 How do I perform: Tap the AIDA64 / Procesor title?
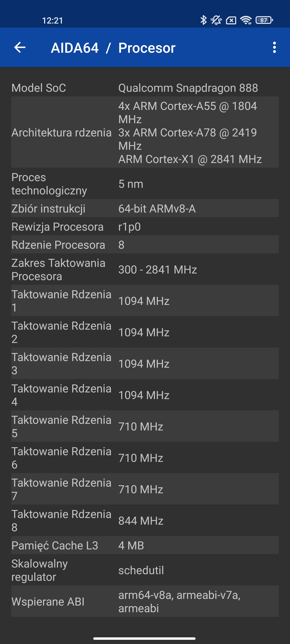[113, 48]
